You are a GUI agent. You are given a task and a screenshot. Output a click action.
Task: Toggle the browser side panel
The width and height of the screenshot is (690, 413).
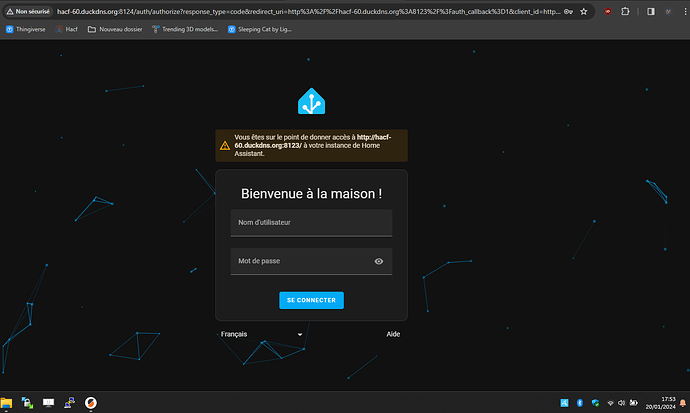coord(651,11)
